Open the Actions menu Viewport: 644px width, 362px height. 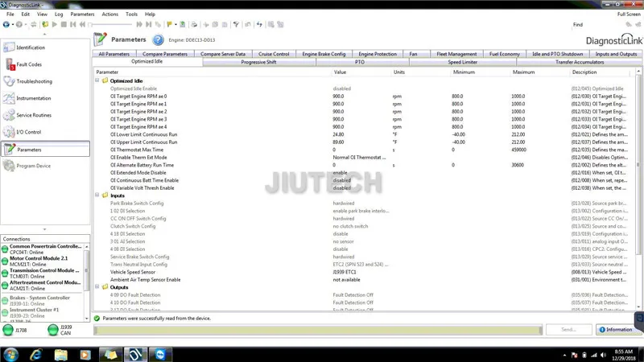[109, 14]
